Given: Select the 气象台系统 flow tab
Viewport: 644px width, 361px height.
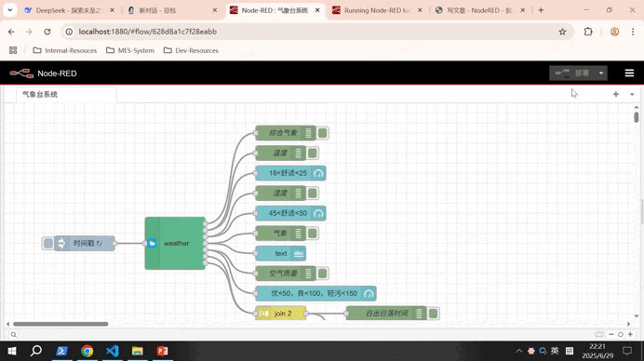Looking at the screenshot, I should point(66,95).
